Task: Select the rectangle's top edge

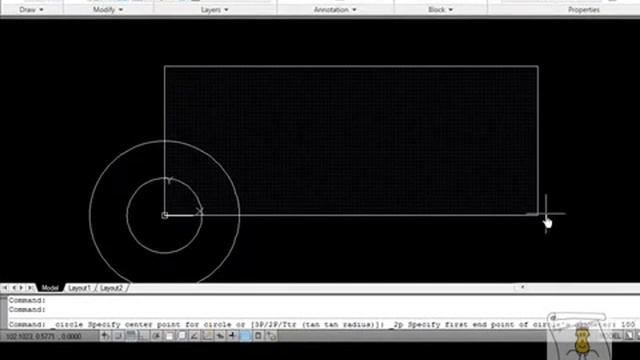Action: coord(351,66)
